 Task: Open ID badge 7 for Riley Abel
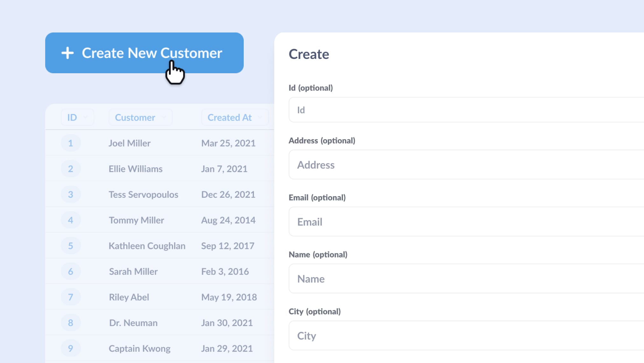click(x=71, y=297)
